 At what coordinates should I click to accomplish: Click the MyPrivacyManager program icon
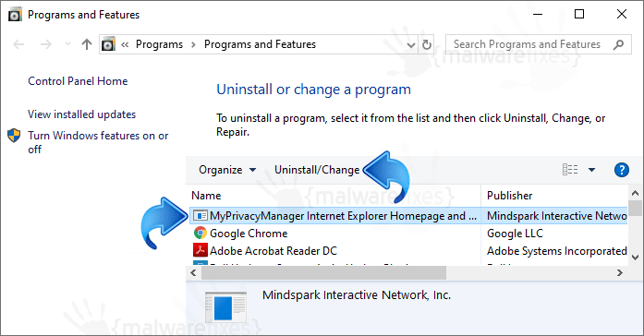point(200,215)
